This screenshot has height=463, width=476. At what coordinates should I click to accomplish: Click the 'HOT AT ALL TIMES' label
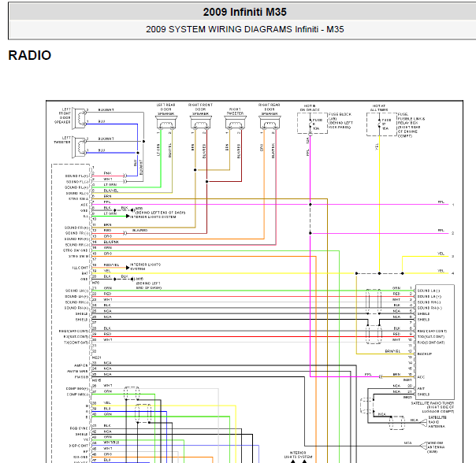(x=378, y=108)
